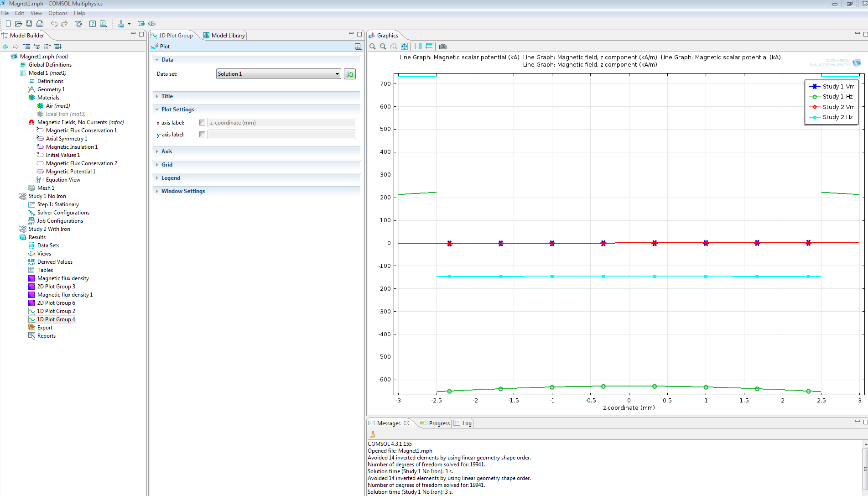Viewport: 868px width, 496px height.
Task: Open the Options menu
Action: (58, 13)
